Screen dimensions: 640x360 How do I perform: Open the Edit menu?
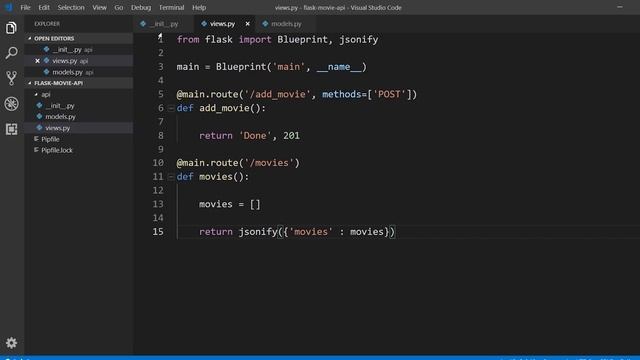44,7
